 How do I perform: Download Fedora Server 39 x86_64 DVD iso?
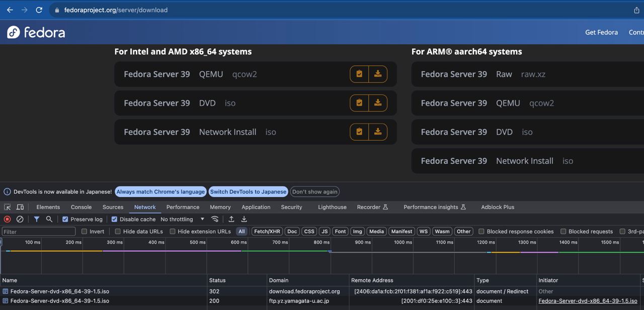pyautogui.click(x=378, y=103)
